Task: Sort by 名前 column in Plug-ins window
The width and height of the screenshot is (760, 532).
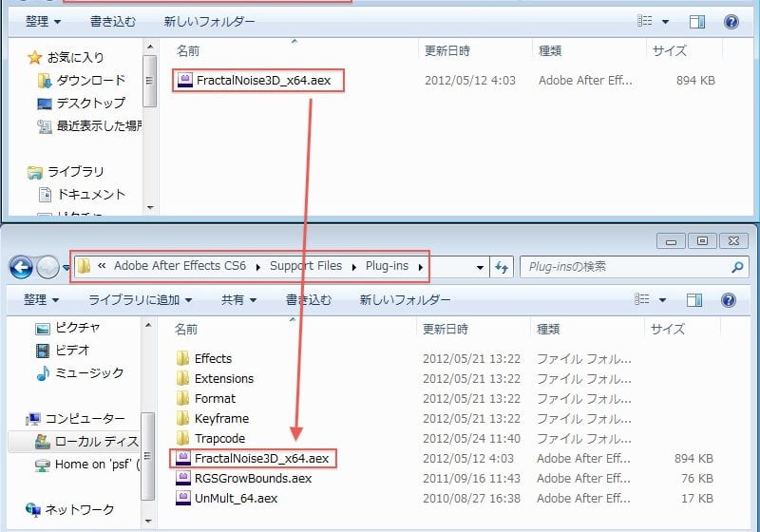Action: (x=186, y=330)
